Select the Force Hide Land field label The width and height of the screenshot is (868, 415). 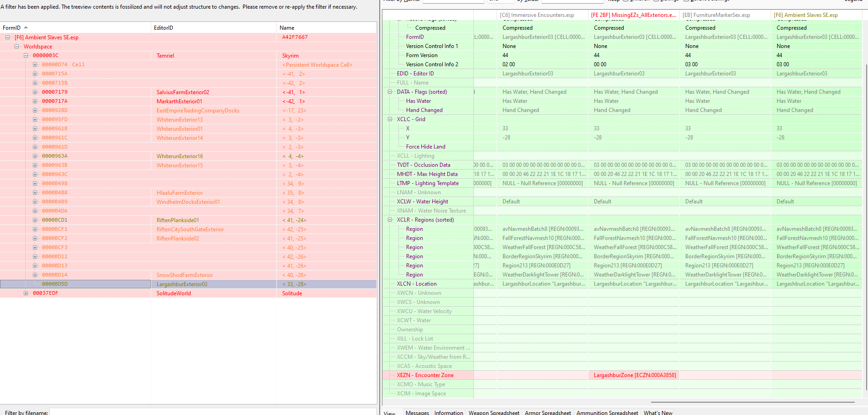(x=425, y=147)
